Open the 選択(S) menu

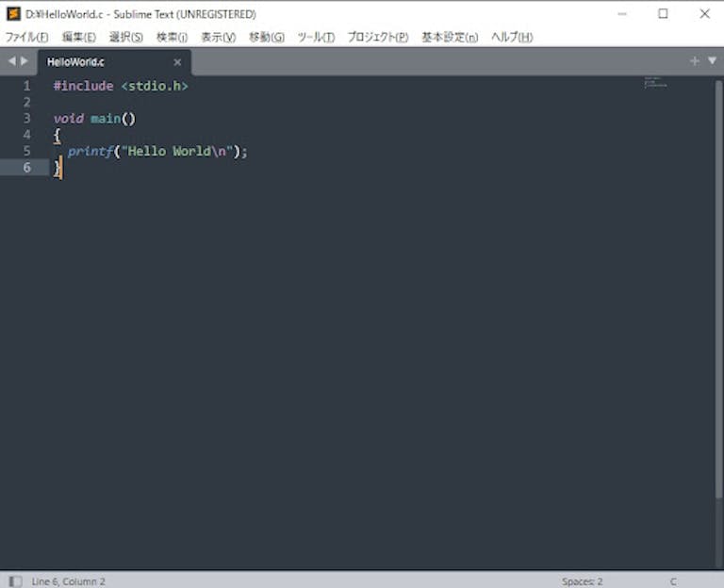126,37
